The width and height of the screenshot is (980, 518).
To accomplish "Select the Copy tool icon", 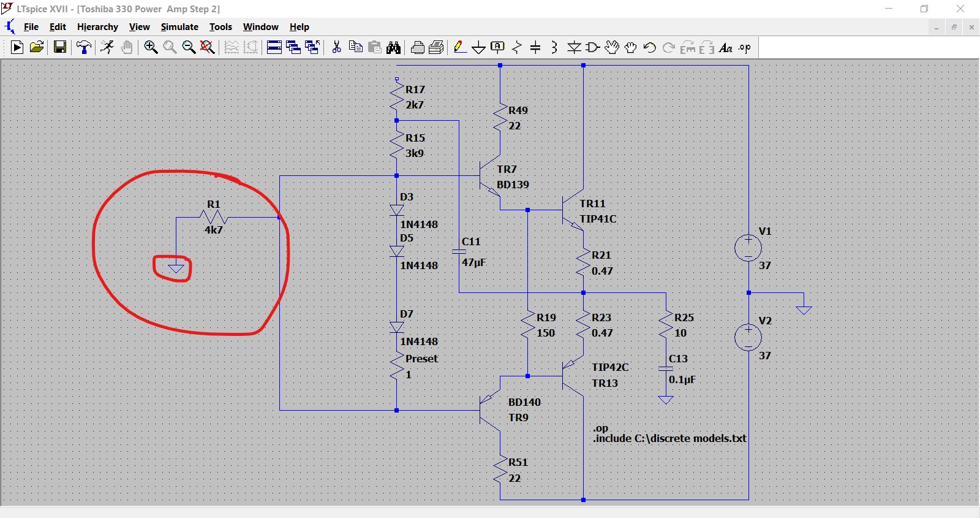I will [355, 47].
